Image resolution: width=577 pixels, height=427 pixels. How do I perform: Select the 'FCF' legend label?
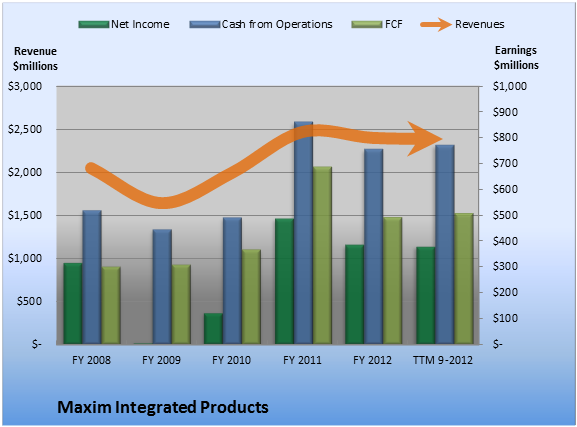click(393, 24)
